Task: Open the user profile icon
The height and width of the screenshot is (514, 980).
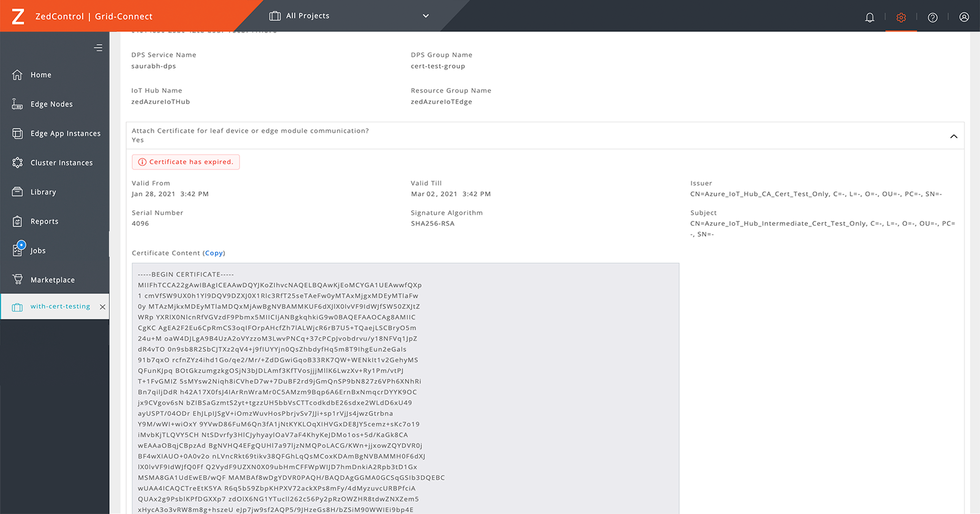Action: [x=964, y=17]
